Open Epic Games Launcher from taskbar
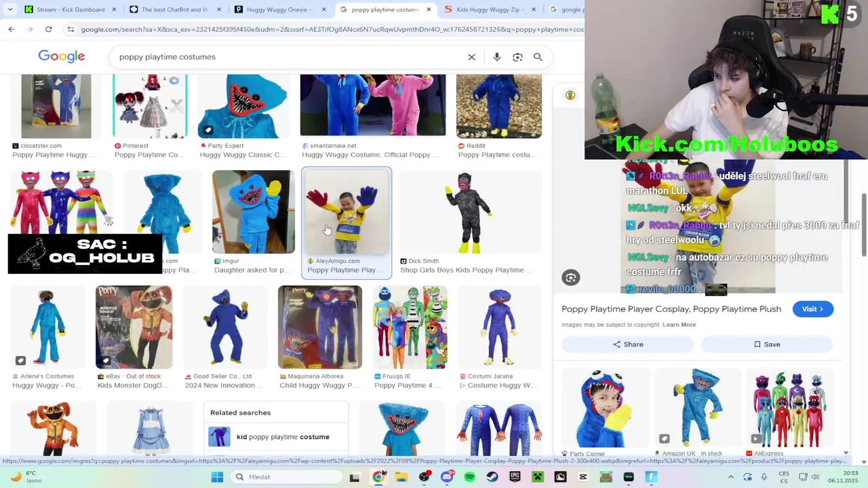Viewport: 868px width, 488px height. [515, 477]
